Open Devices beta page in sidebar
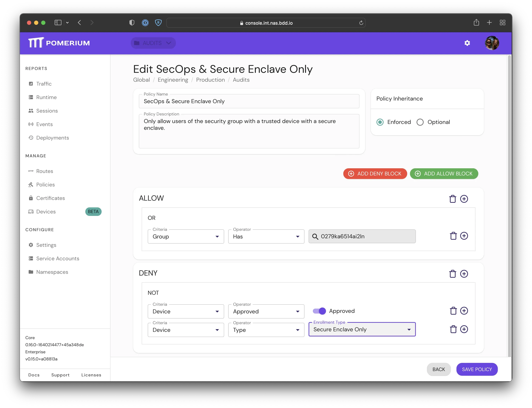Screen dimensions: 532x408 (x=46, y=211)
